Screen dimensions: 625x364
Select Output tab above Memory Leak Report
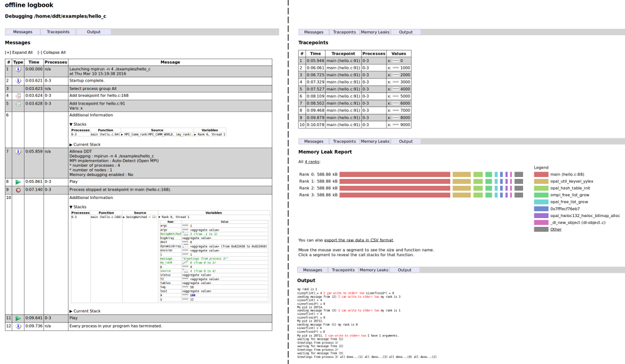(405, 141)
